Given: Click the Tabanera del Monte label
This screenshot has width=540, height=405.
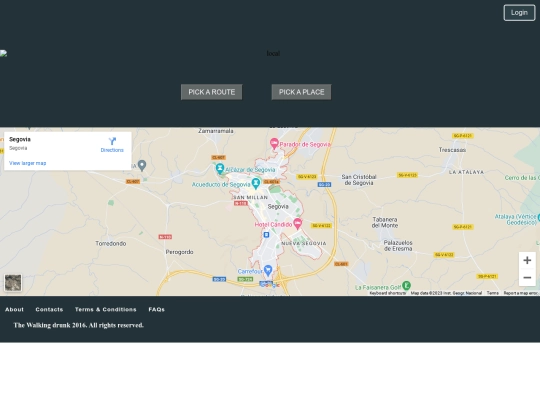Looking at the screenshot, I should 385,222.
